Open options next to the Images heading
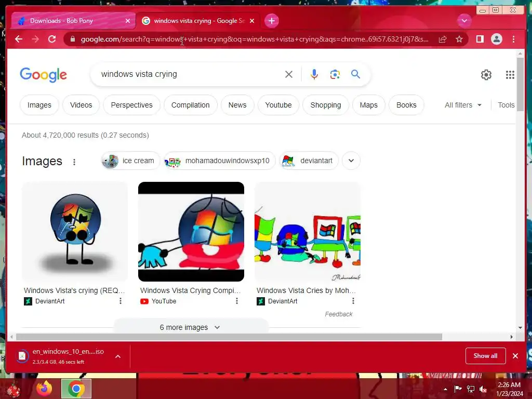Image resolution: width=532 pixels, height=399 pixels. pos(74,162)
